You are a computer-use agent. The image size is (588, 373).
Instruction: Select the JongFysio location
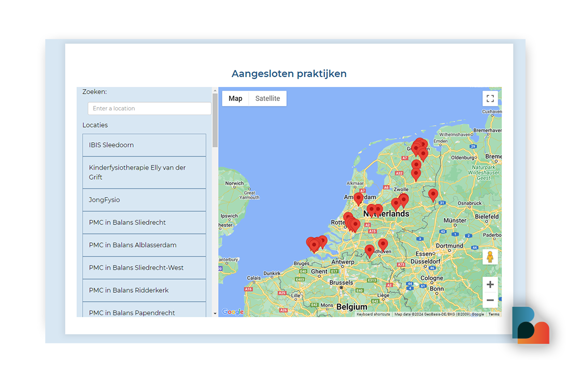pyautogui.click(x=144, y=200)
